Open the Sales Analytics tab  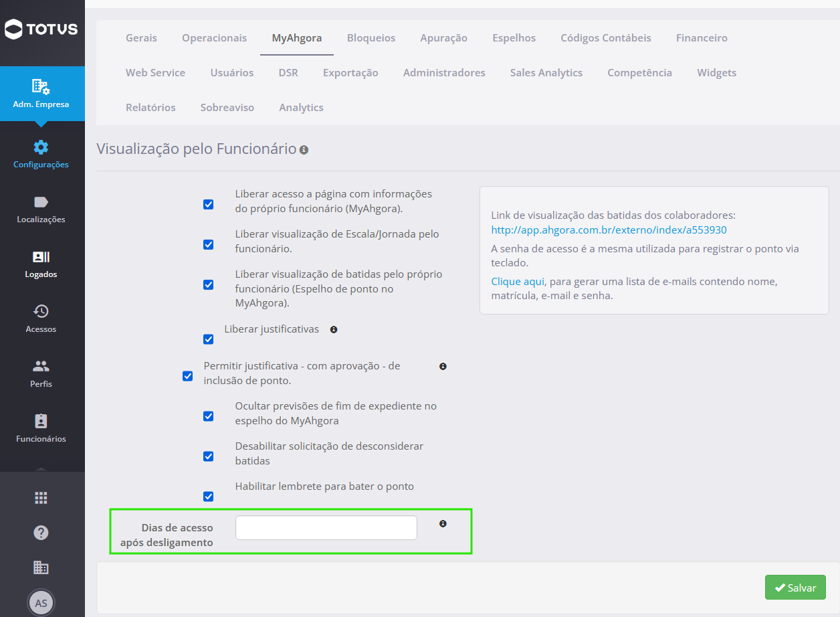point(546,73)
